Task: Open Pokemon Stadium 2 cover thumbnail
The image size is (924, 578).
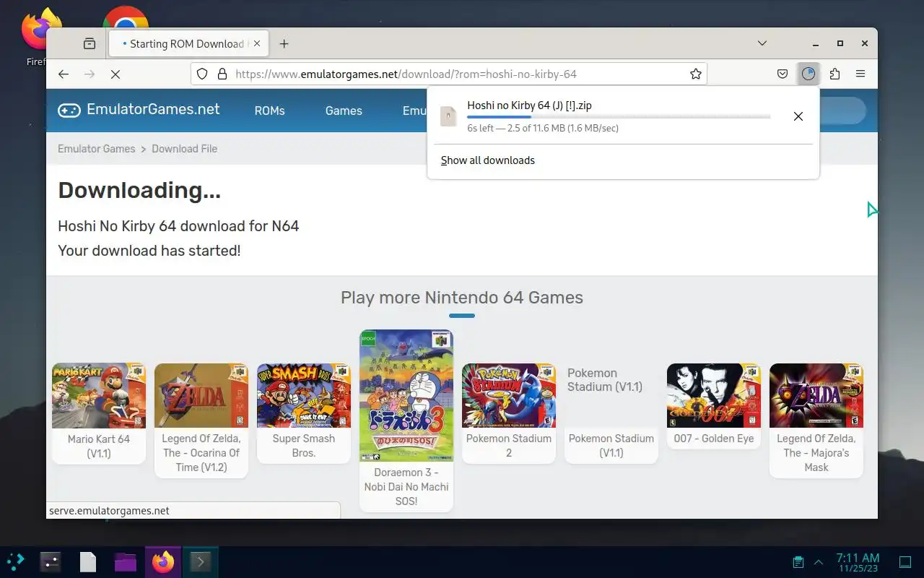Action: 509,395
